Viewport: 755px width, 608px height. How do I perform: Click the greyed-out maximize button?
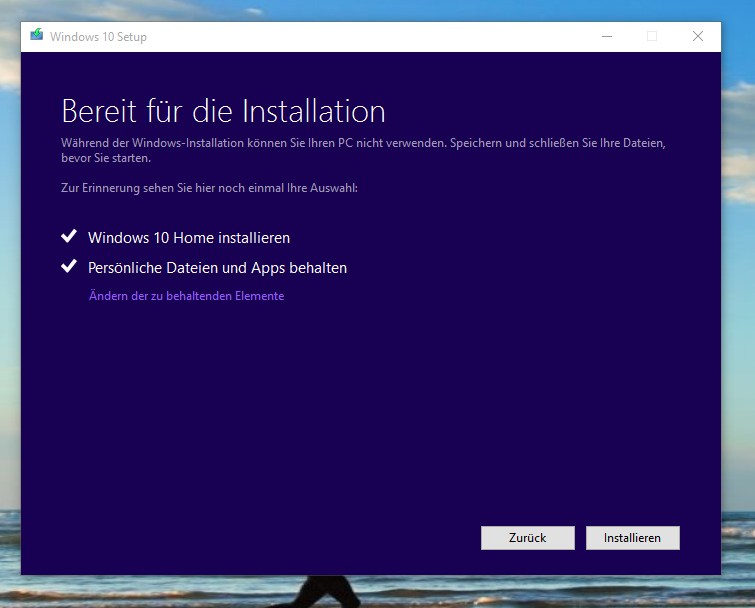tap(652, 36)
